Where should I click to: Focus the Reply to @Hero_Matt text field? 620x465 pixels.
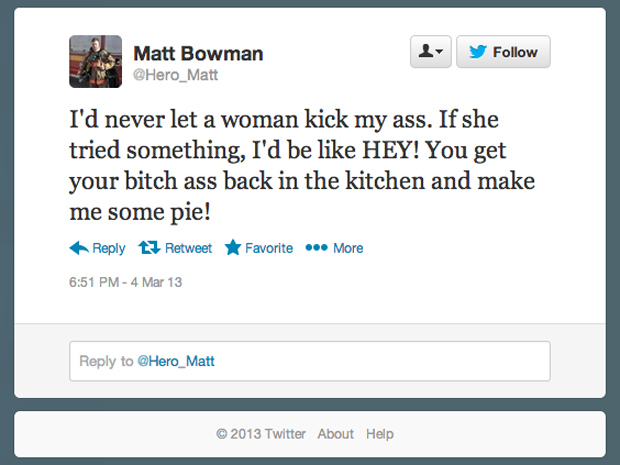(x=310, y=361)
